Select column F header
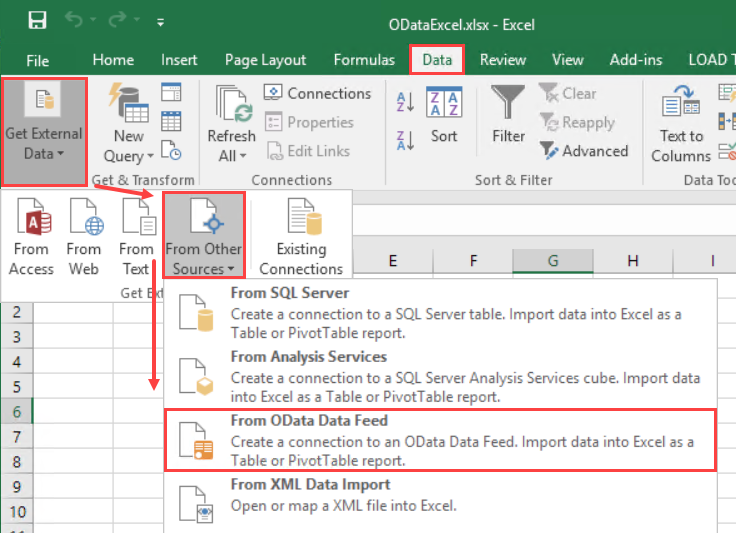Screen dimensions: 736x533 (473, 260)
